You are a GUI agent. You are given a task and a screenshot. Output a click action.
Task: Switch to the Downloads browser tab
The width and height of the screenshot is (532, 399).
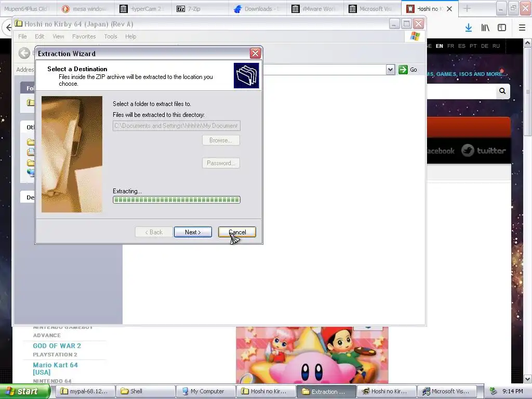pos(257,9)
